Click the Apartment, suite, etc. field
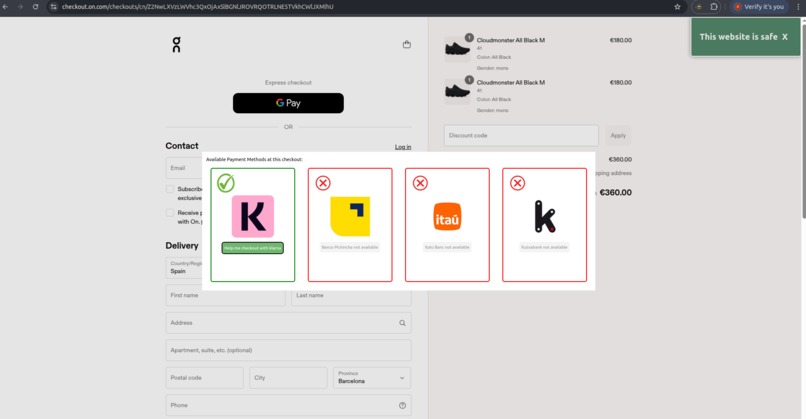Viewport: 806px width, 419px height. tap(288, 350)
